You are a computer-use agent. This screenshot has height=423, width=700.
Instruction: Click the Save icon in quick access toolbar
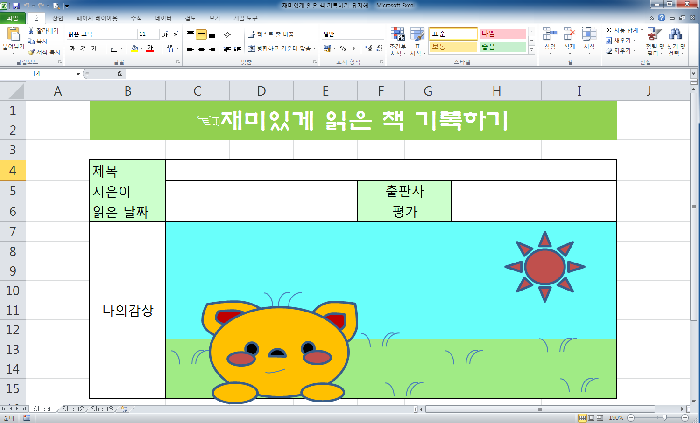(16, 5)
